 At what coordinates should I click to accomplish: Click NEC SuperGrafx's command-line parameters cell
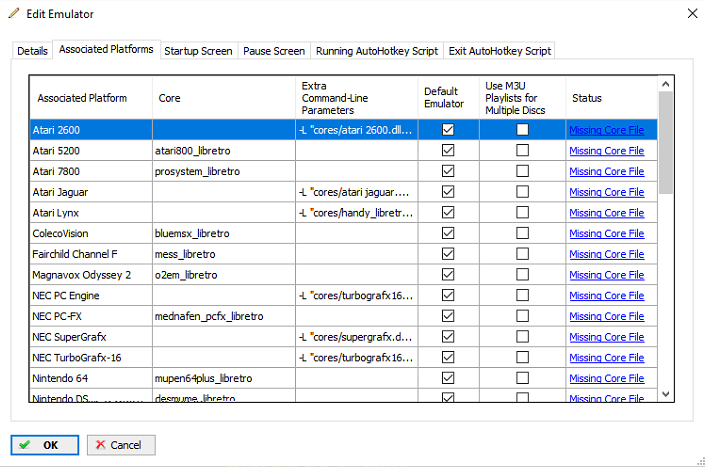(x=357, y=337)
